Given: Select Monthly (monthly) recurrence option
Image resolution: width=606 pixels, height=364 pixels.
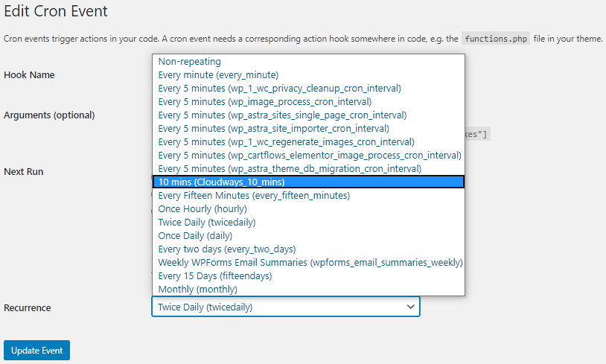Looking at the screenshot, I should click(x=197, y=290).
